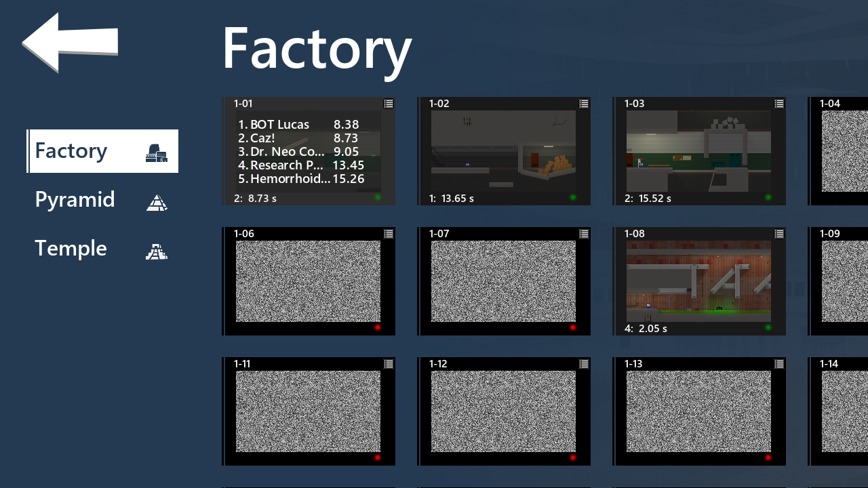868x488 pixels.
Task: Click the "1-02" level label
Action: point(439,104)
